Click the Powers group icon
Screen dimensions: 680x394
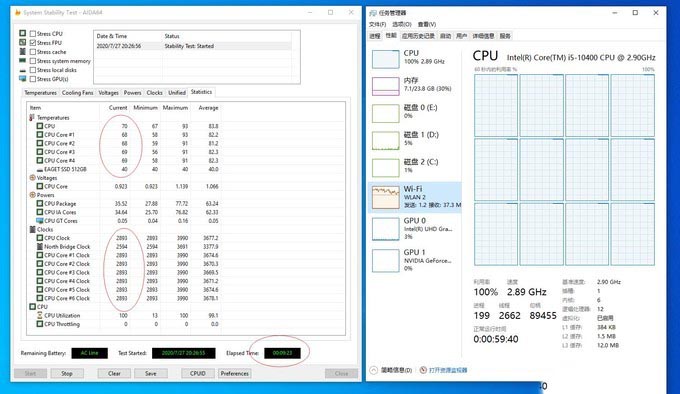pyautogui.click(x=32, y=195)
